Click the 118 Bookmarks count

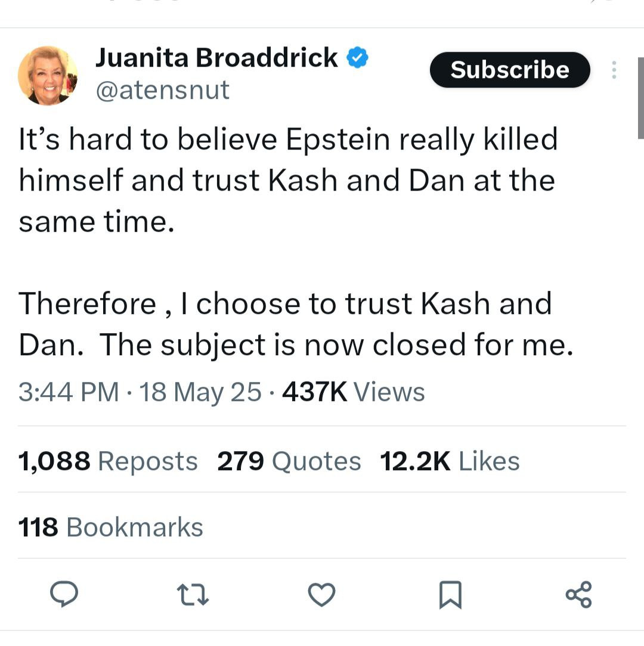pos(111,527)
